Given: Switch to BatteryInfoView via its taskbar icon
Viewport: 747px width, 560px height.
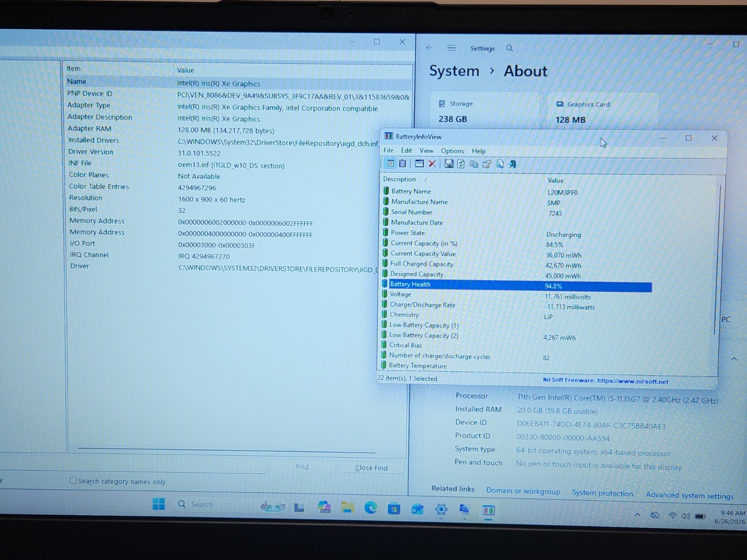Looking at the screenshot, I should point(488,510).
